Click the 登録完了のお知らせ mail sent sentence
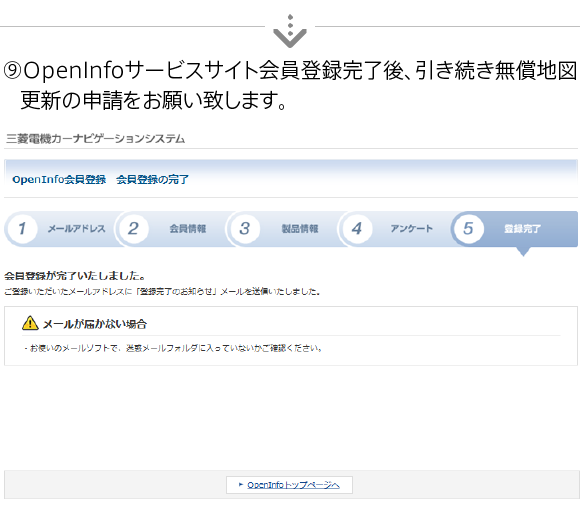580x506 pixels. [x=162, y=291]
